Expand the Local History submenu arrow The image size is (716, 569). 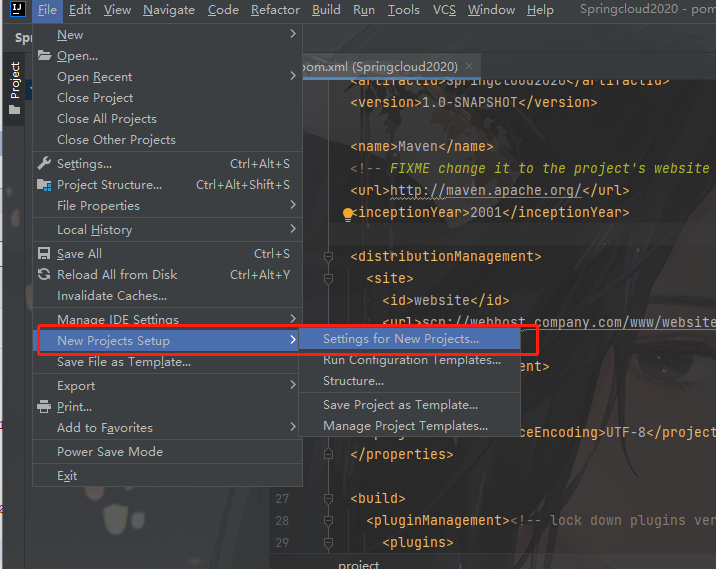pyautogui.click(x=293, y=229)
